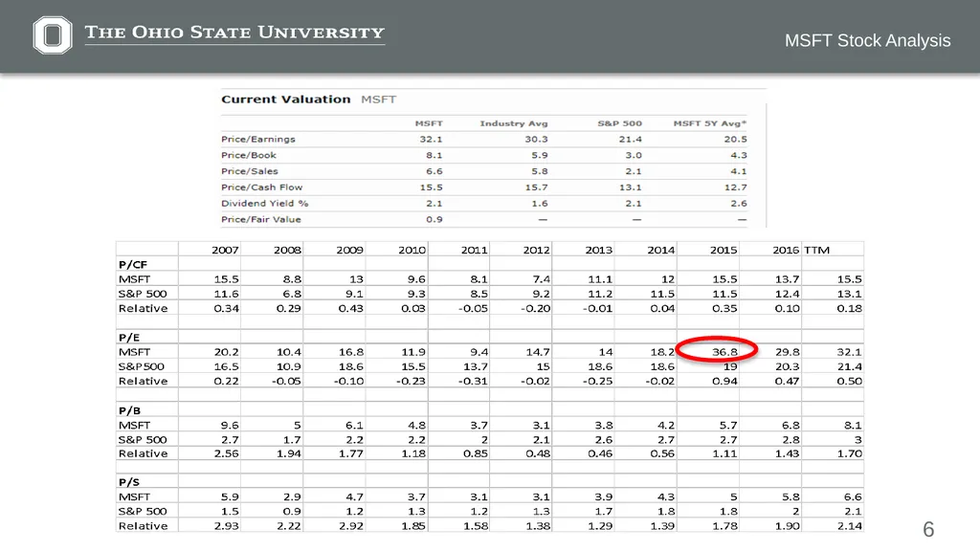Click the 2007 year column header
The width and height of the screenshot is (980, 551).
(x=225, y=250)
